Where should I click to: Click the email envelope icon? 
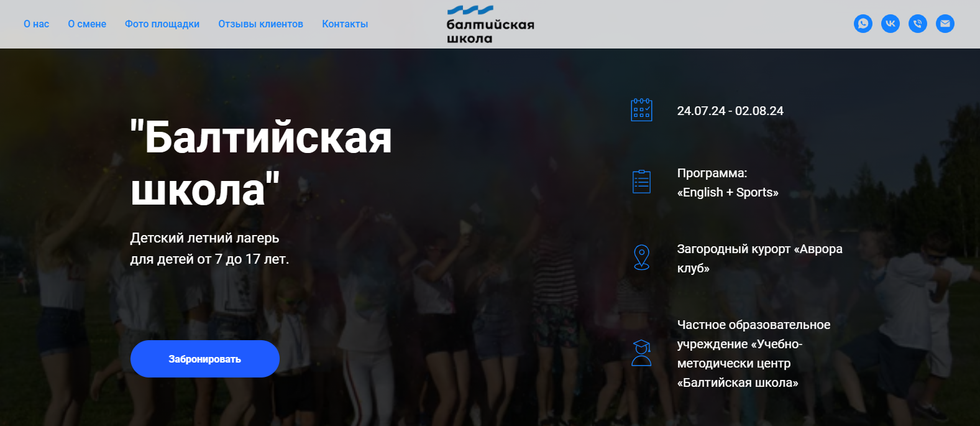[945, 24]
